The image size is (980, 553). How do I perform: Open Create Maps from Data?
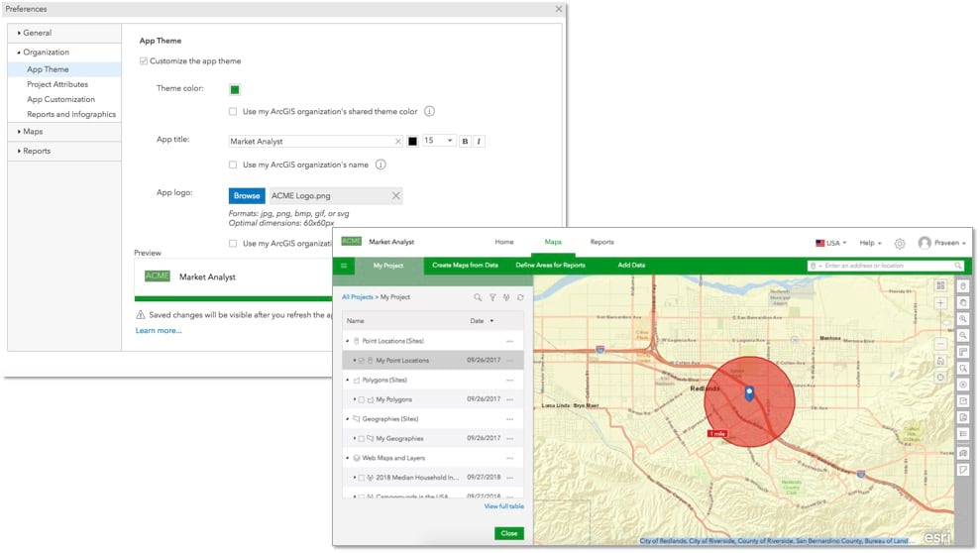click(x=465, y=265)
